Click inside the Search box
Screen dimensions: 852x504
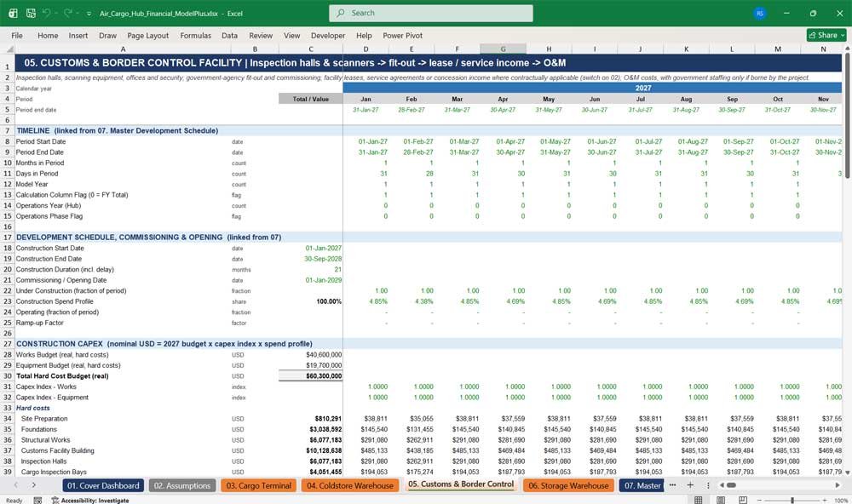[x=431, y=13]
